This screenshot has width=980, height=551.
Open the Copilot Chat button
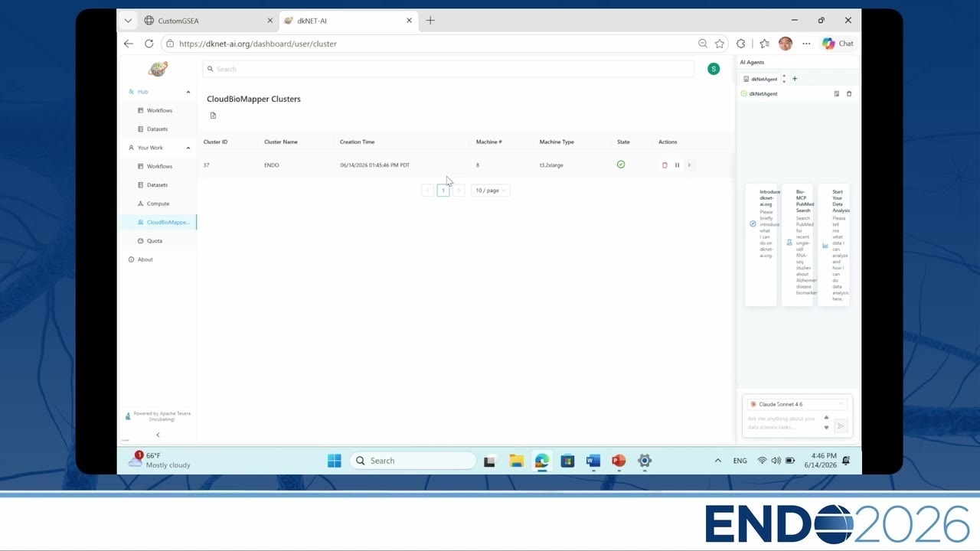[x=838, y=44]
